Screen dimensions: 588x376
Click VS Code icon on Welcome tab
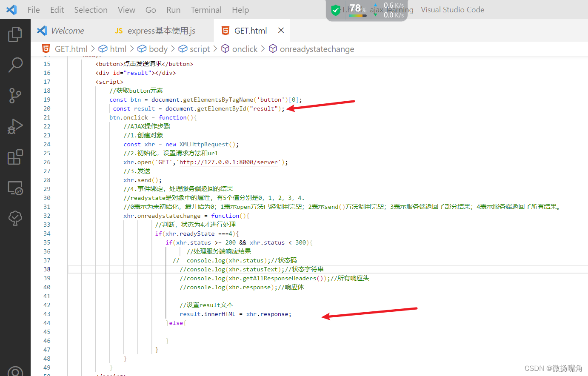(42, 31)
